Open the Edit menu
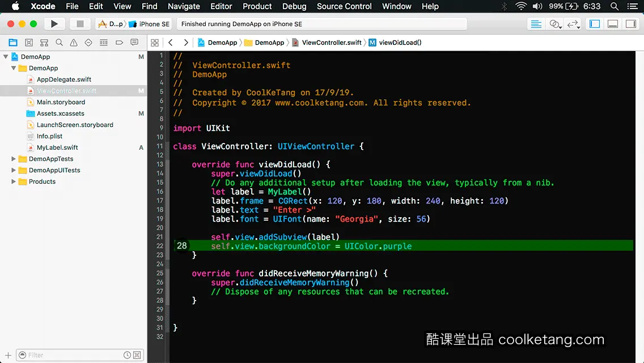 [96, 6]
